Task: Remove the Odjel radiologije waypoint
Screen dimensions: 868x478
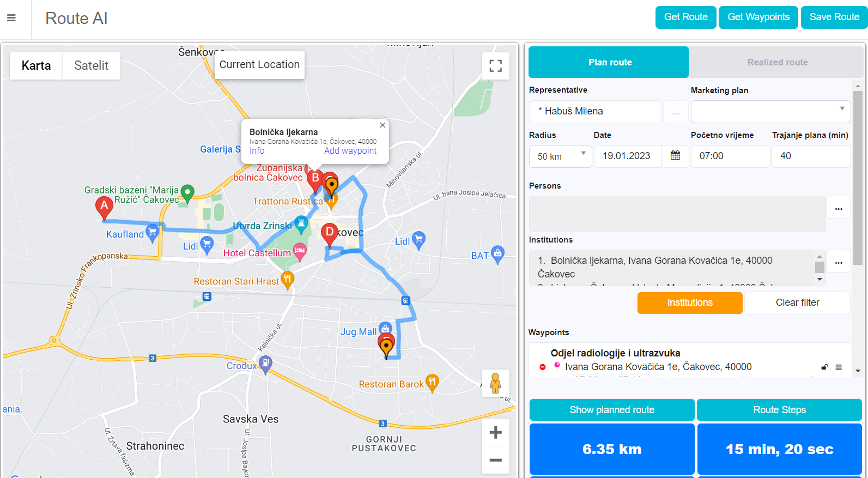Action: [542, 367]
